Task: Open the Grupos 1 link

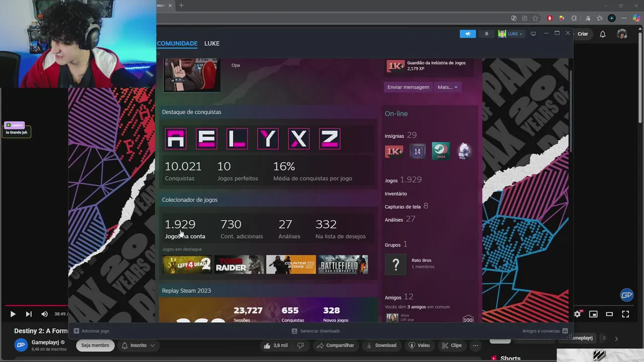Action: (396, 245)
